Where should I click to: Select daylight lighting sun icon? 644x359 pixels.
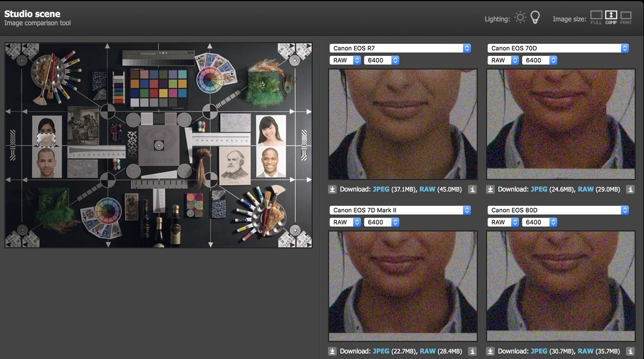(x=520, y=18)
